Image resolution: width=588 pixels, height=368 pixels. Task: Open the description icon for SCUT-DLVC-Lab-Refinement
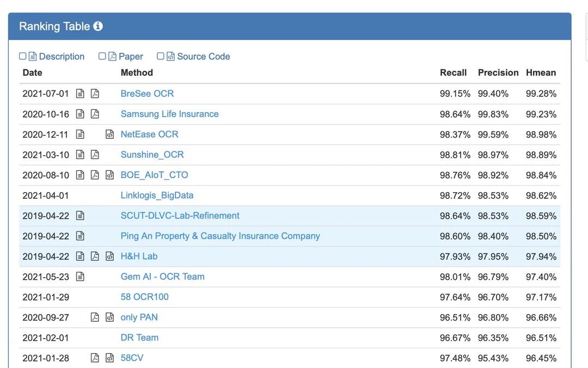80,216
